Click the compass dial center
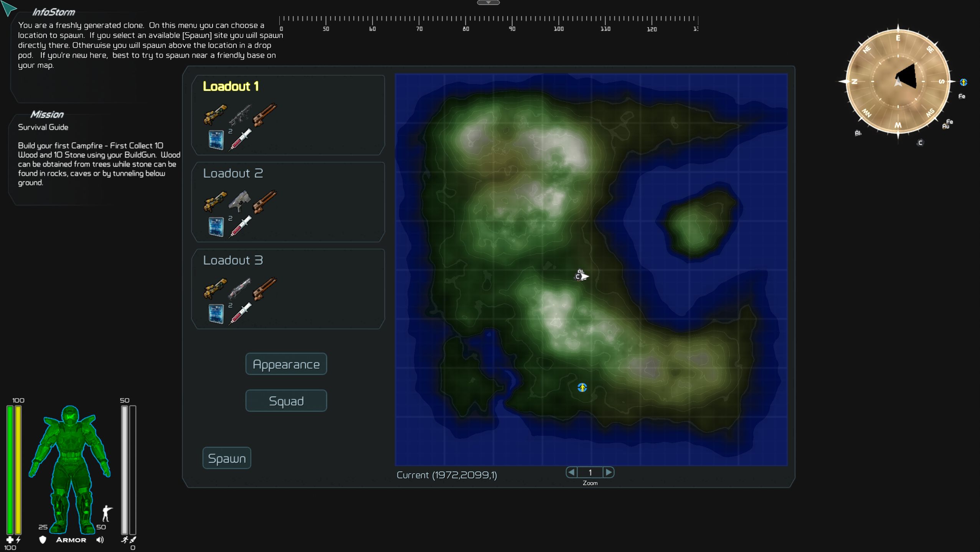Screen dimensions: 980x552 click(898, 81)
